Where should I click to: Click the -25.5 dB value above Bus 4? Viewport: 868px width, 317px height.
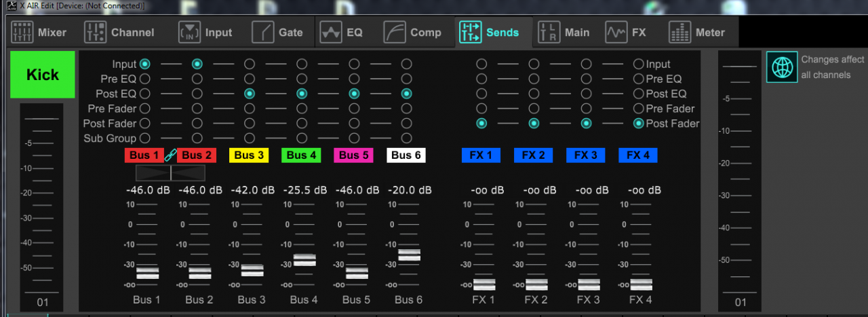(x=304, y=191)
